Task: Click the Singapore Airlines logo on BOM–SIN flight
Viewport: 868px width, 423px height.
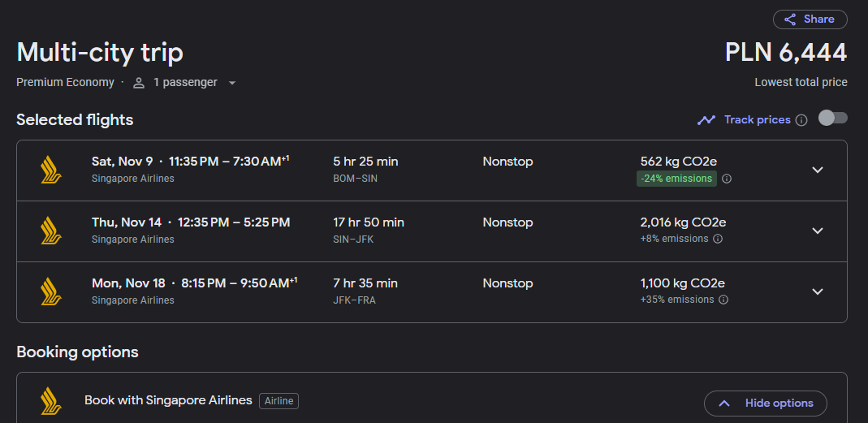Action: 51,170
